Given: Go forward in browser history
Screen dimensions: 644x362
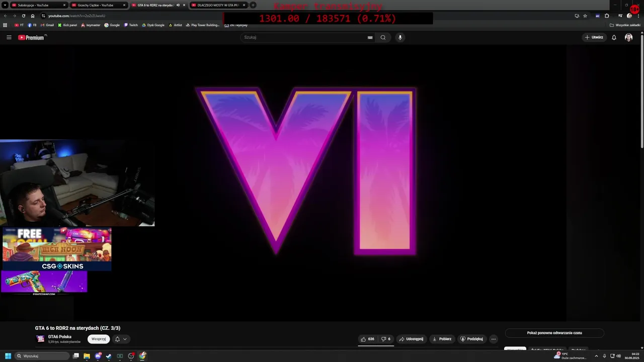Looking at the screenshot, I should pos(14,16).
